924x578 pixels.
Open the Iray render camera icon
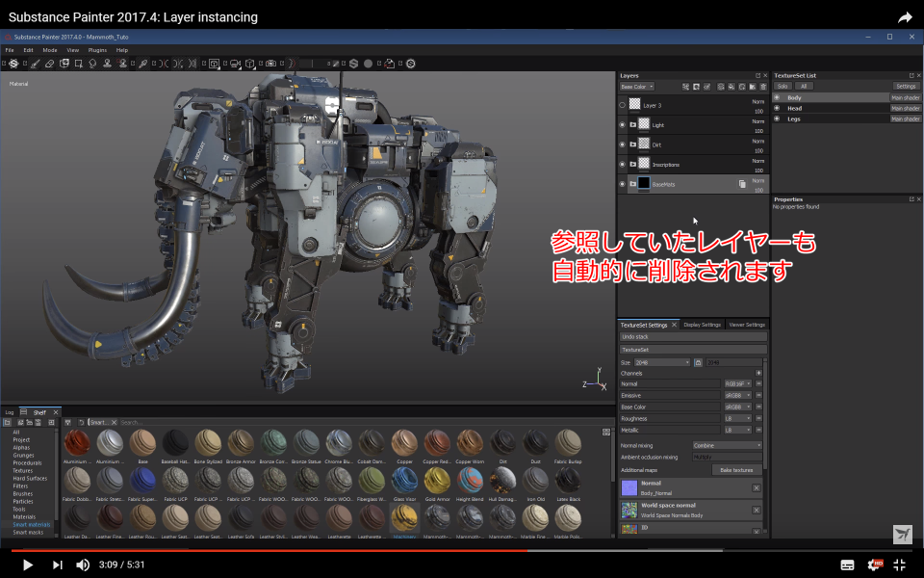(x=270, y=64)
